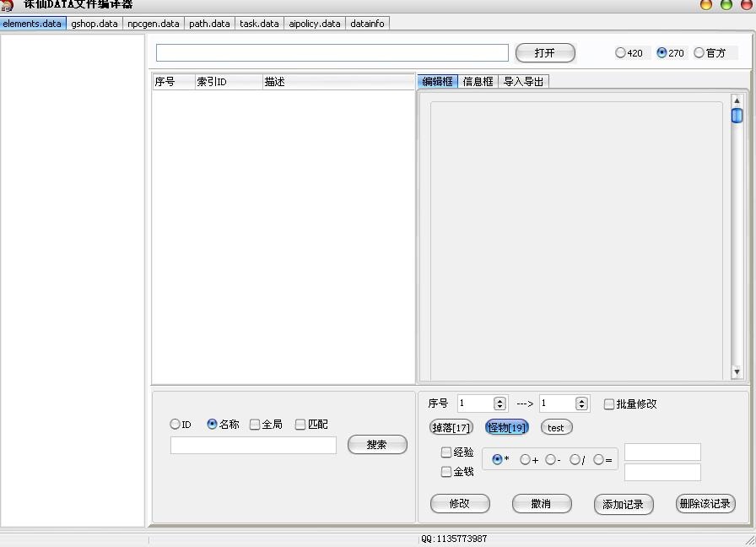Check the 经验 (Experience) checkbox
756x547 pixels.
click(x=445, y=452)
